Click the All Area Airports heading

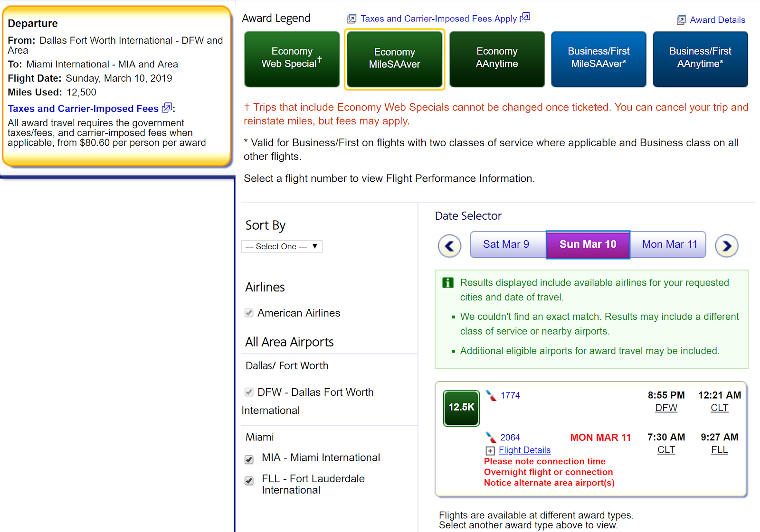coord(289,342)
